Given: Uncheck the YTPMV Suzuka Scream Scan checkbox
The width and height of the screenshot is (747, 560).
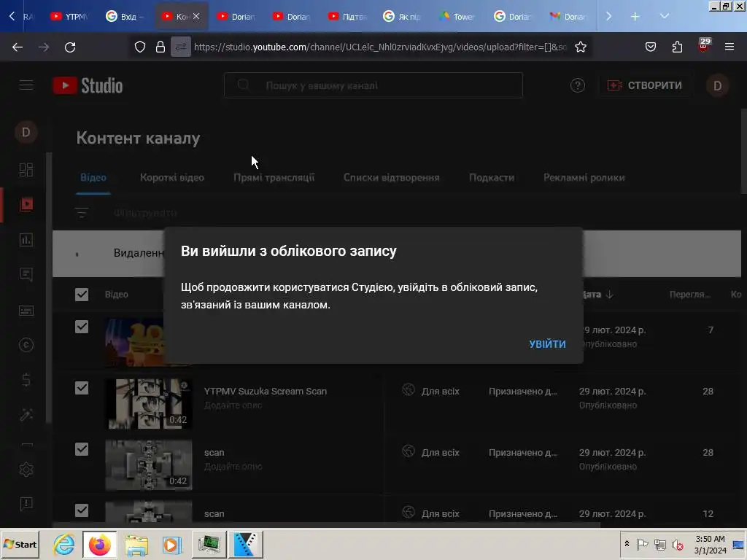Looking at the screenshot, I should pos(82,388).
